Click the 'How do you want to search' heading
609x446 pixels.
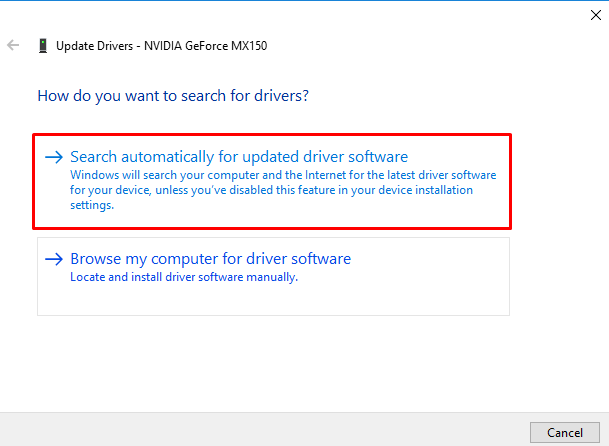tap(172, 97)
